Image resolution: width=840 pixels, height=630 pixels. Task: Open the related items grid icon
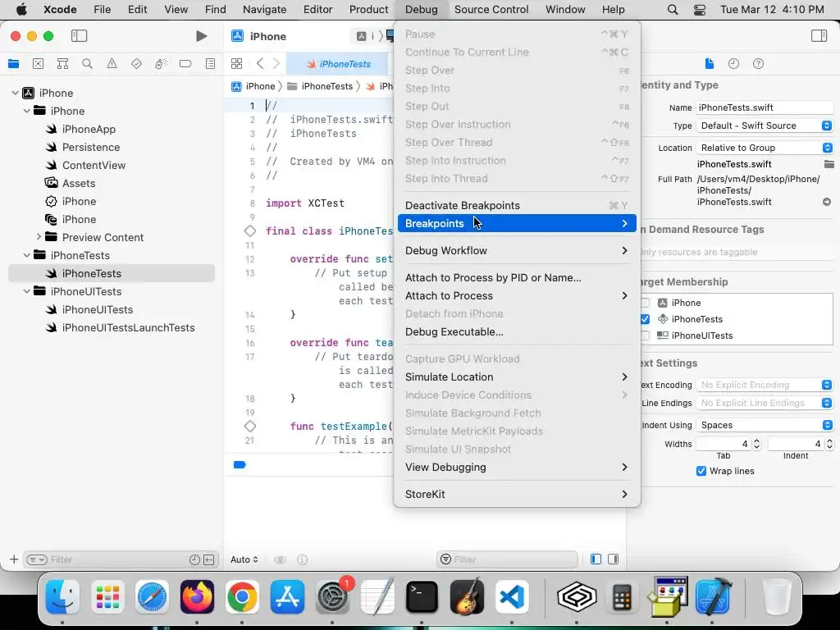click(236, 64)
